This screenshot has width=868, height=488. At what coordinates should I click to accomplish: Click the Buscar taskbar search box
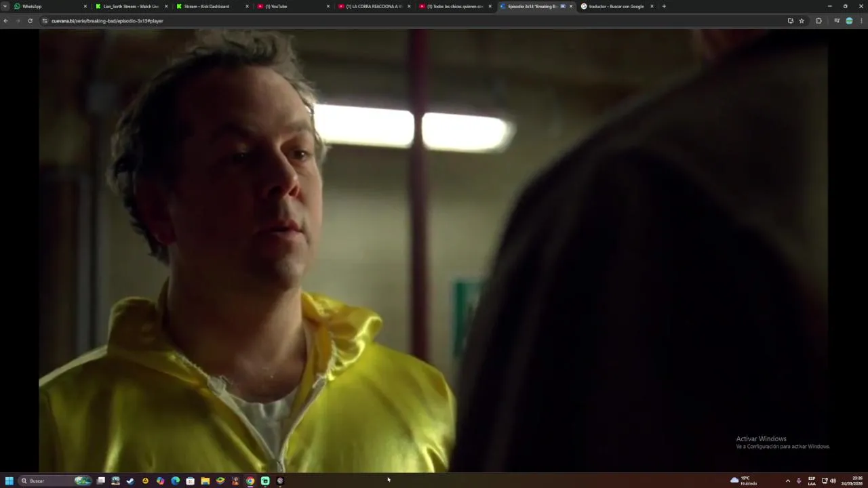click(56, 481)
